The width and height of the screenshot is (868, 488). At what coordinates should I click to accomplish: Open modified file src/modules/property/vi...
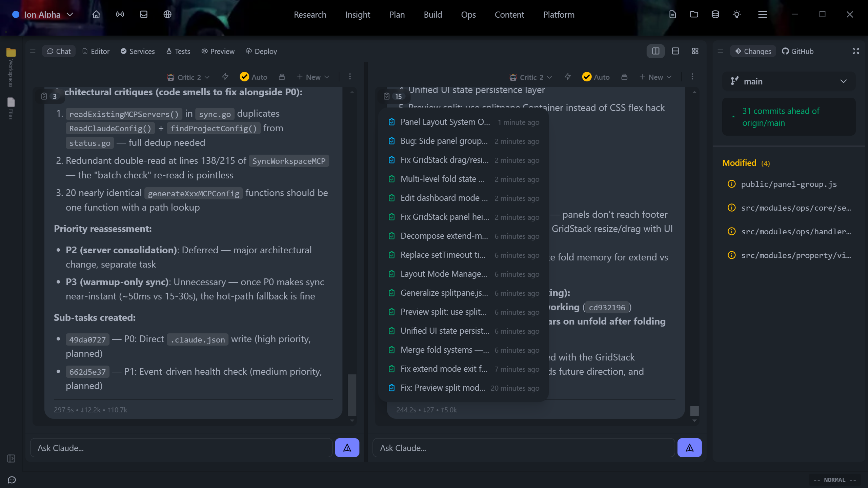click(x=789, y=255)
